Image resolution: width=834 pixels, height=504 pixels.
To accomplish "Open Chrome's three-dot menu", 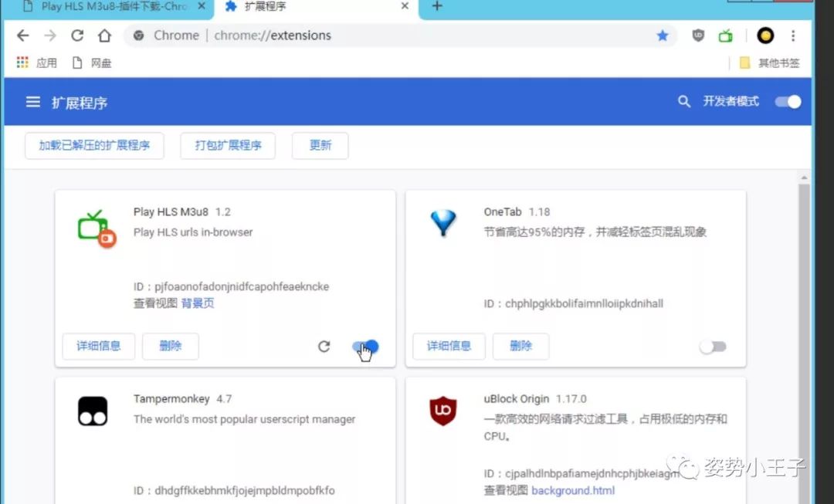I will pyautogui.click(x=793, y=36).
